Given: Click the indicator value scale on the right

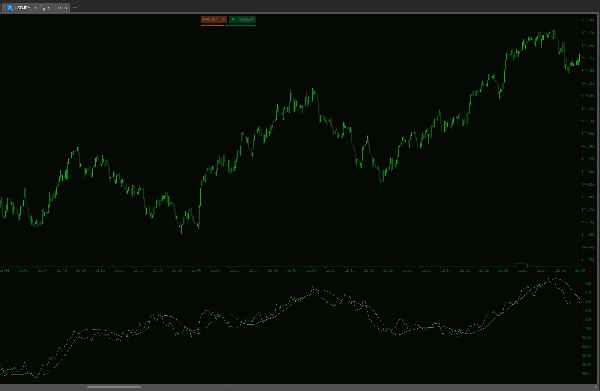Looking at the screenshot, I should (589, 328).
